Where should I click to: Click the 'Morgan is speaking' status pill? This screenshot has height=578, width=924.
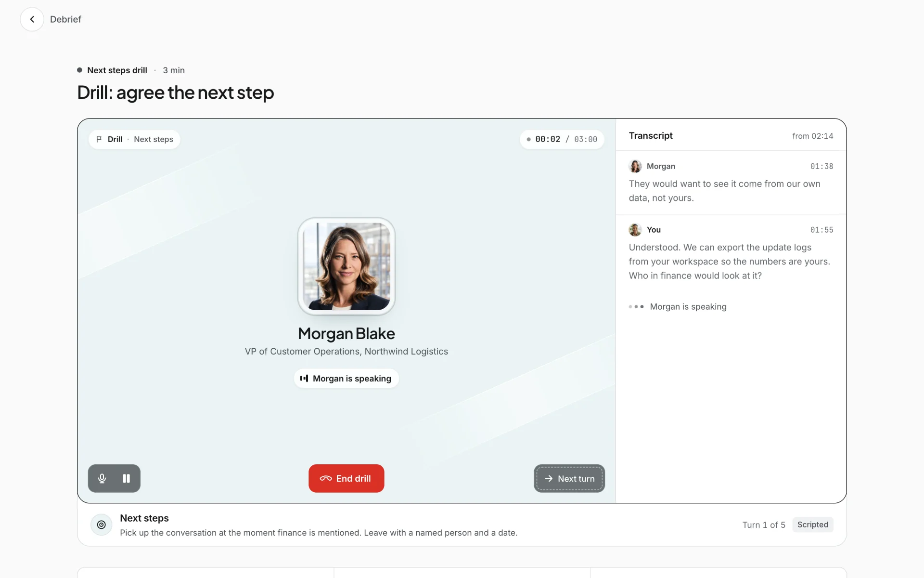[x=346, y=379]
